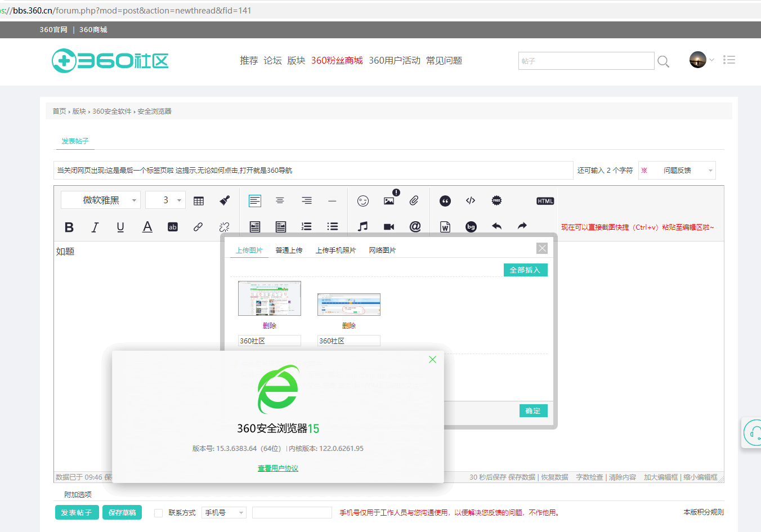This screenshot has height=532, width=761.
Task: Click the insert image toolbar icon
Action: pyautogui.click(x=389, y=201)
